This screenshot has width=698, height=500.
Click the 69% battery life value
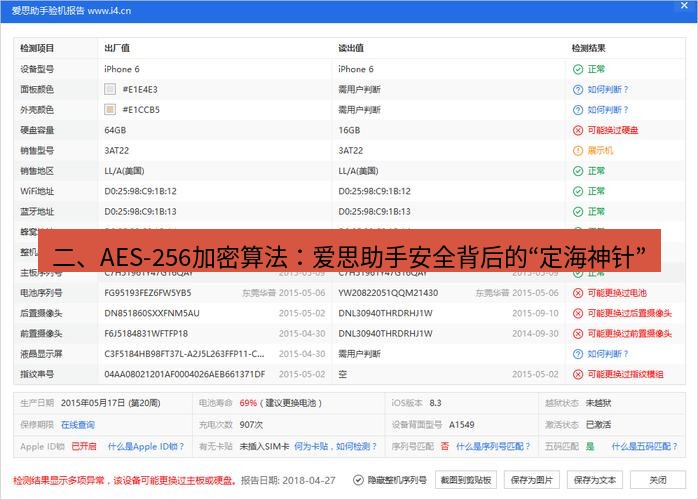tap(248, 403)
